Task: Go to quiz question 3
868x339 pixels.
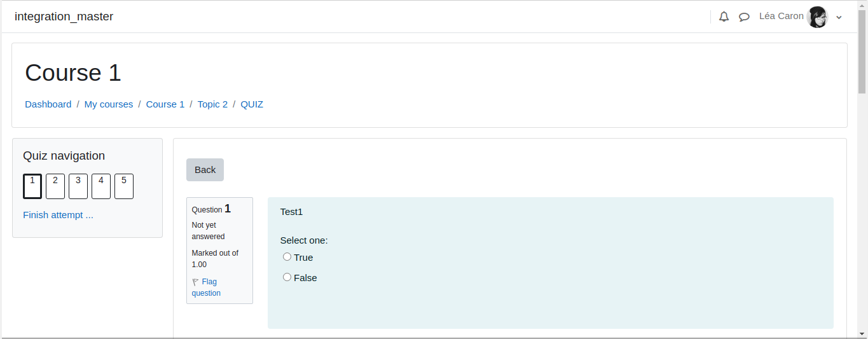Action: point(78,186)
